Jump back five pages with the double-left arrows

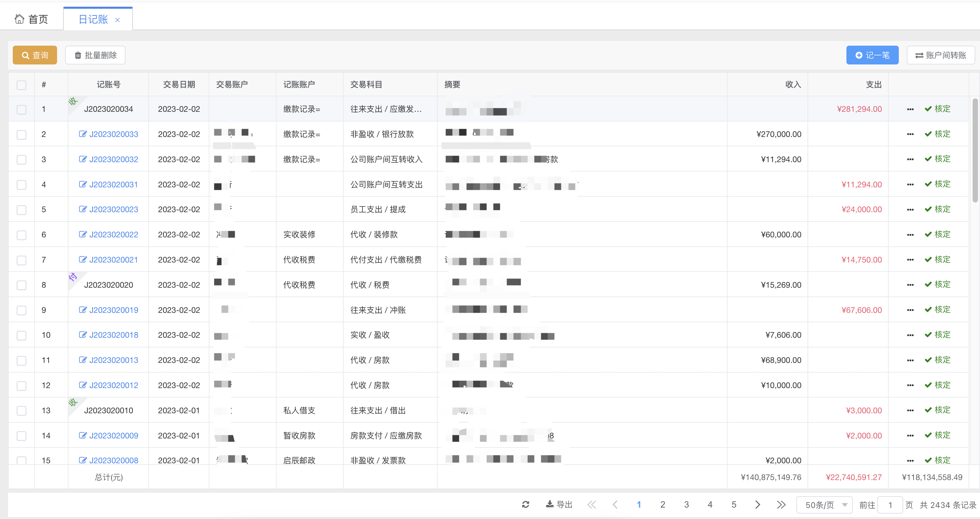pos(592,505)
